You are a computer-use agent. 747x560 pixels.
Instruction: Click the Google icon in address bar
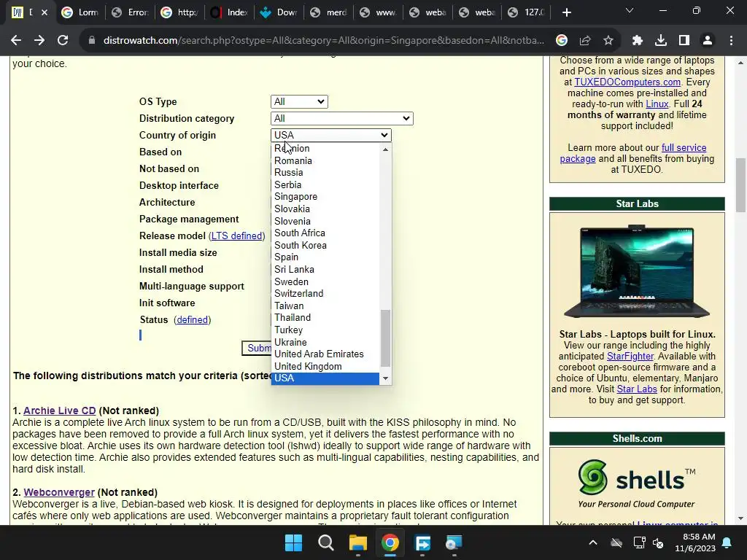[562, 41]
